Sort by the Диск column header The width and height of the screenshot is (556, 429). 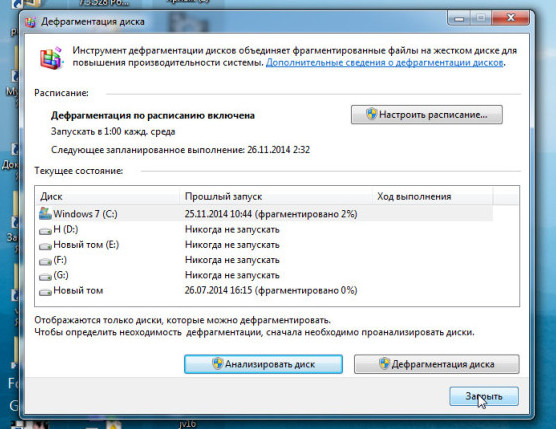(107, 196)
